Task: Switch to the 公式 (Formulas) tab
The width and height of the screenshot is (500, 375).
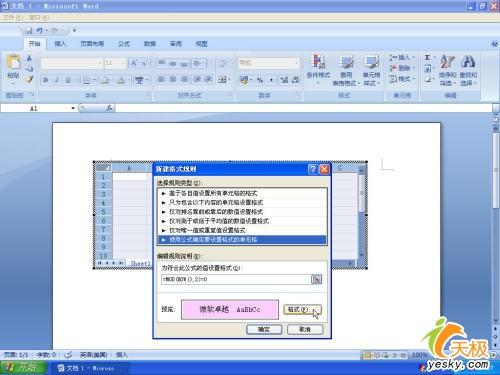Action: 124,44
